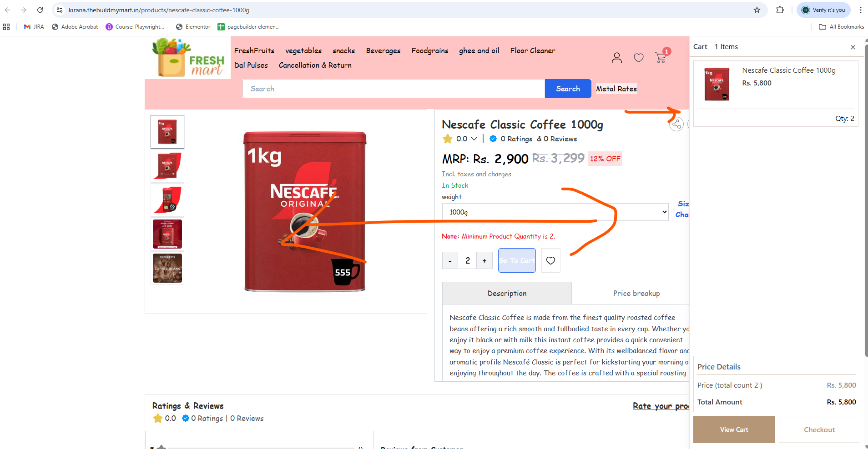Open Cancellation & Return page
Image resolution: width=868 pixels, height=449 pixels.
315,65
